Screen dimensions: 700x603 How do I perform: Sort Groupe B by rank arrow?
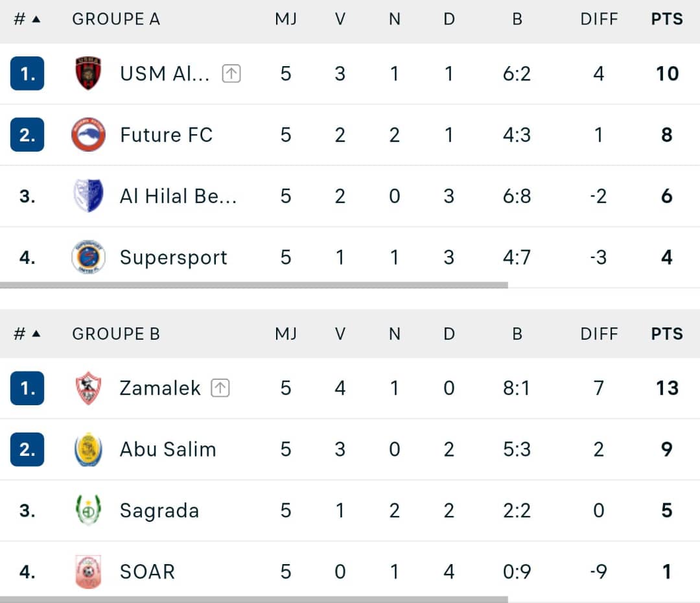(36, 334)
